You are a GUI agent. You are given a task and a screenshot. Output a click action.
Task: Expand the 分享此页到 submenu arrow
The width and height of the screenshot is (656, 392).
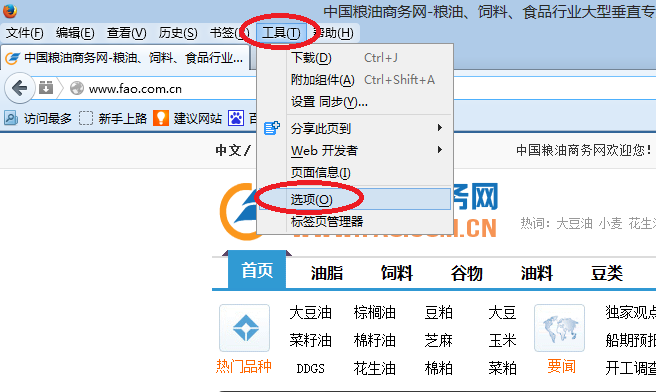tap(439, 128)
